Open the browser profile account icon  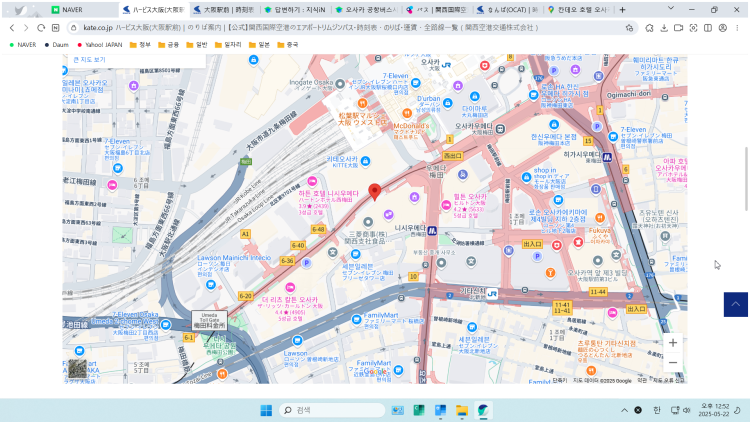[723, 28]
